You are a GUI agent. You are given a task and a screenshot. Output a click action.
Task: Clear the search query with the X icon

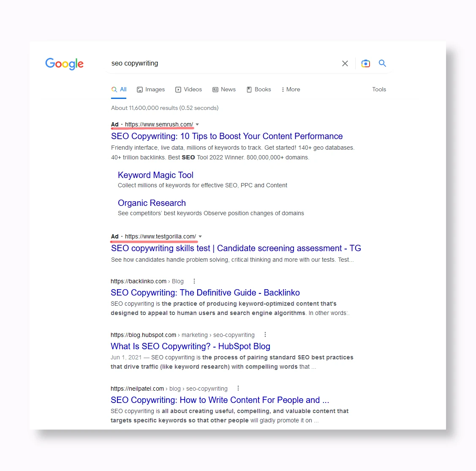(345, 63)
